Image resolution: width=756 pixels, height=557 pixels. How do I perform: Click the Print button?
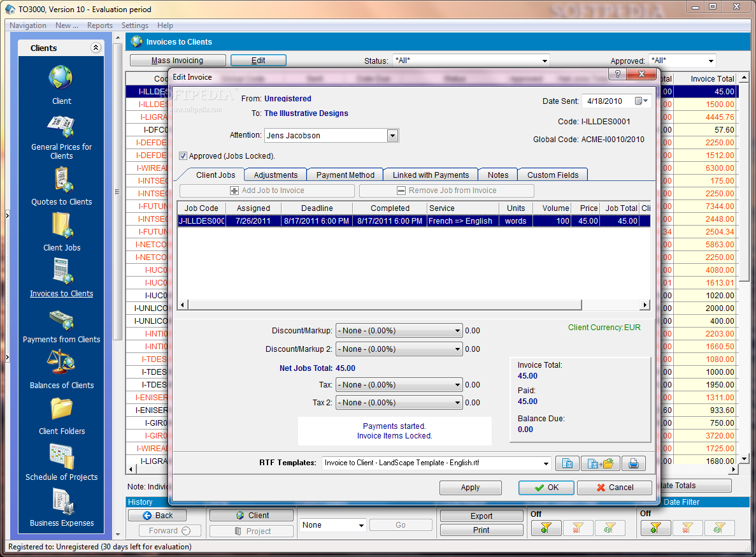tap(481, 530)
